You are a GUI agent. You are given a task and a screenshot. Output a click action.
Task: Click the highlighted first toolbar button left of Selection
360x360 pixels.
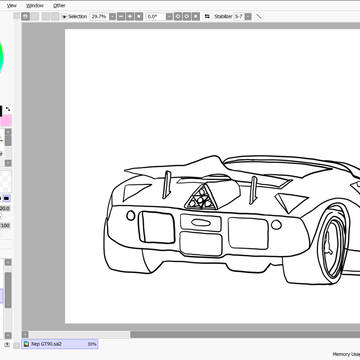[25, 16]
